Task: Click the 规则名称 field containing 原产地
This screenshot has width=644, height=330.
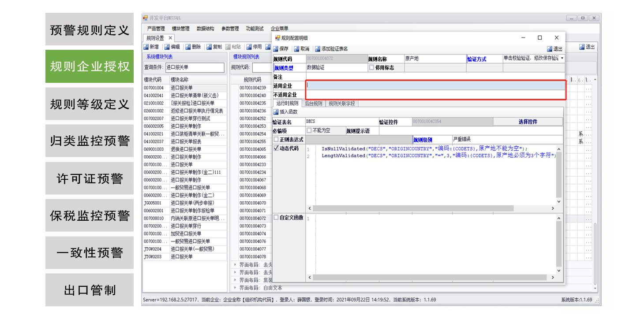Action: coord(435,59)
